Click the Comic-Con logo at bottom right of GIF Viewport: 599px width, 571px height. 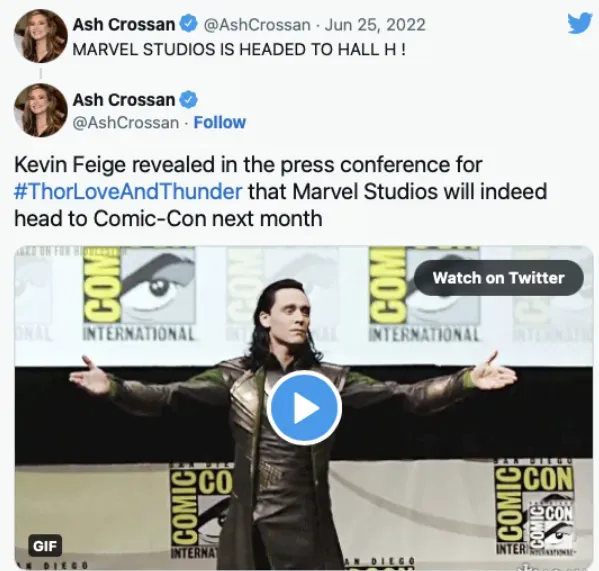click(x=535, y=510)
